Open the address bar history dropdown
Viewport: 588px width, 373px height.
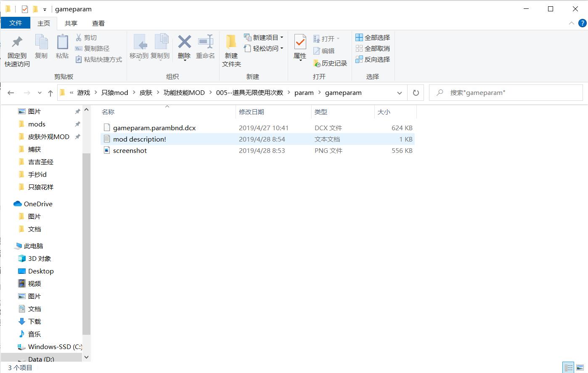[400, 93]
